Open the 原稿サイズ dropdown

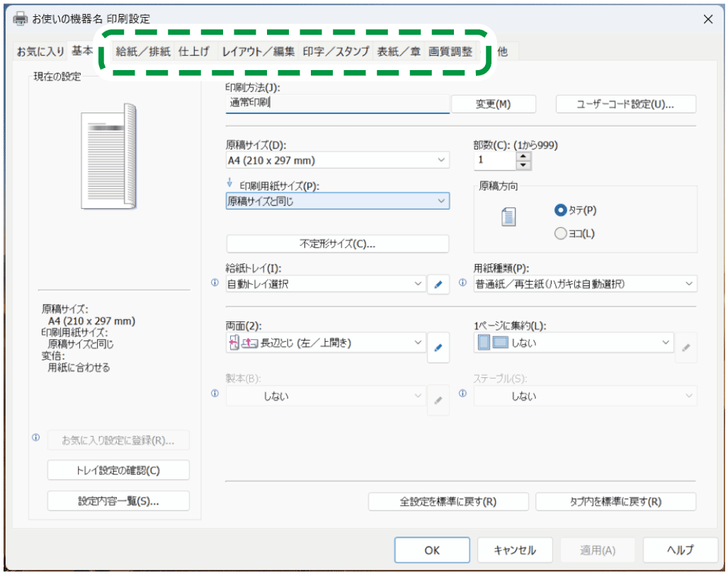(x=337, y=160)
